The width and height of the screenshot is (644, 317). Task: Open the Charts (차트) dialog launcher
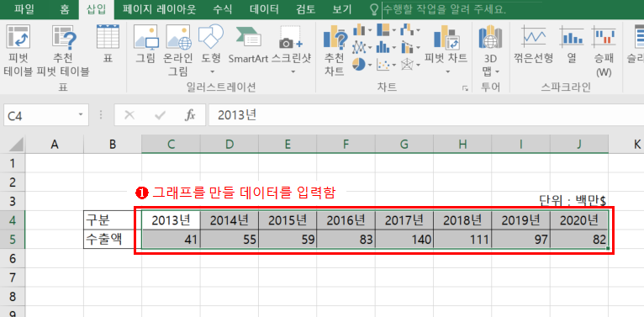tap(465, 88)
